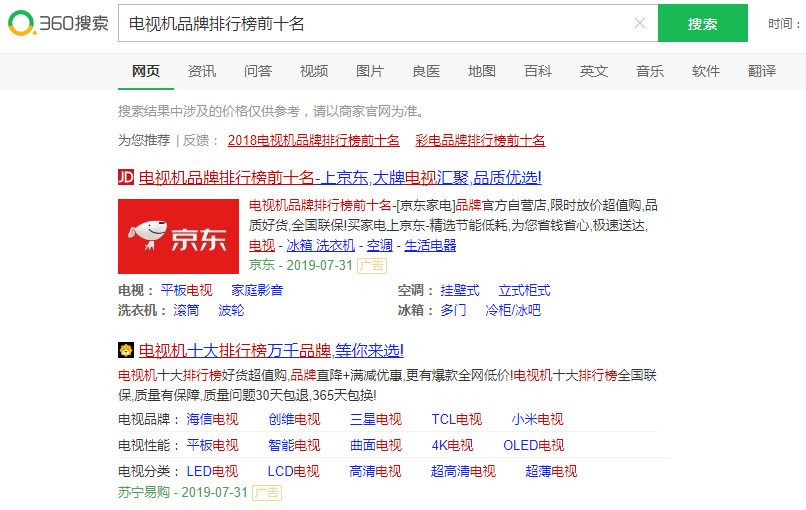The height and width of the screenshot is (510, 806).
Task: Click the 360搜索 logo
Action: pyautogui.click(x=58, y=23)
